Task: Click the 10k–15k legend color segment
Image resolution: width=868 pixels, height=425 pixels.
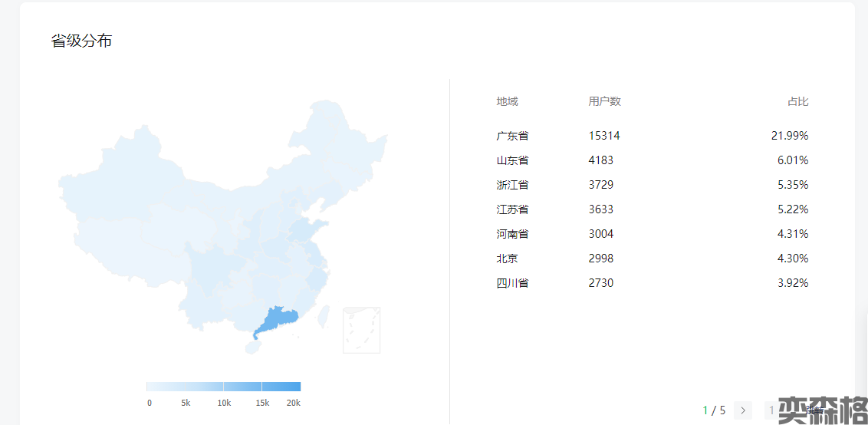Action: [x=242, y=387]
